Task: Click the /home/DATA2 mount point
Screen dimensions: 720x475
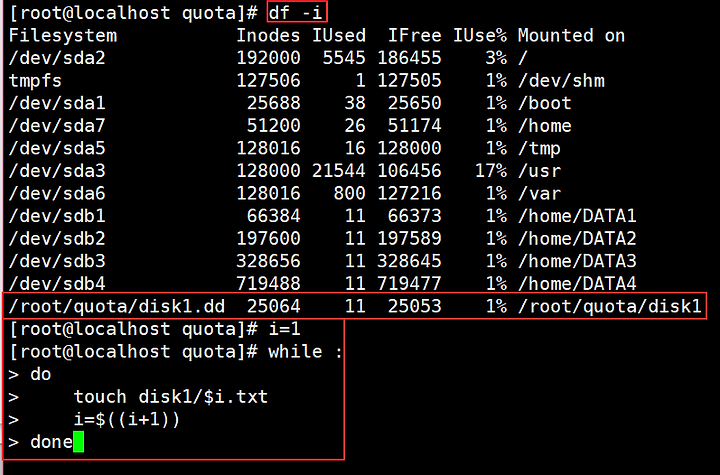Action: (578, 238)
